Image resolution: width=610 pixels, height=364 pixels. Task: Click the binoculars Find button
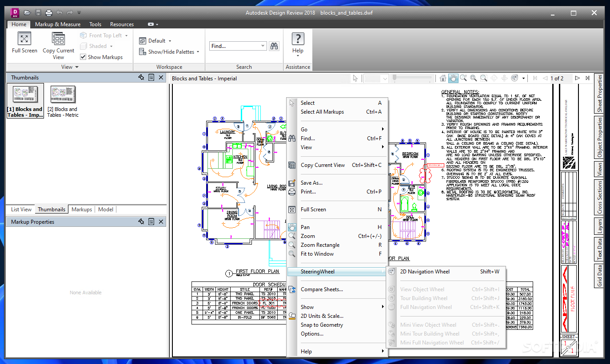coord(274,46)
